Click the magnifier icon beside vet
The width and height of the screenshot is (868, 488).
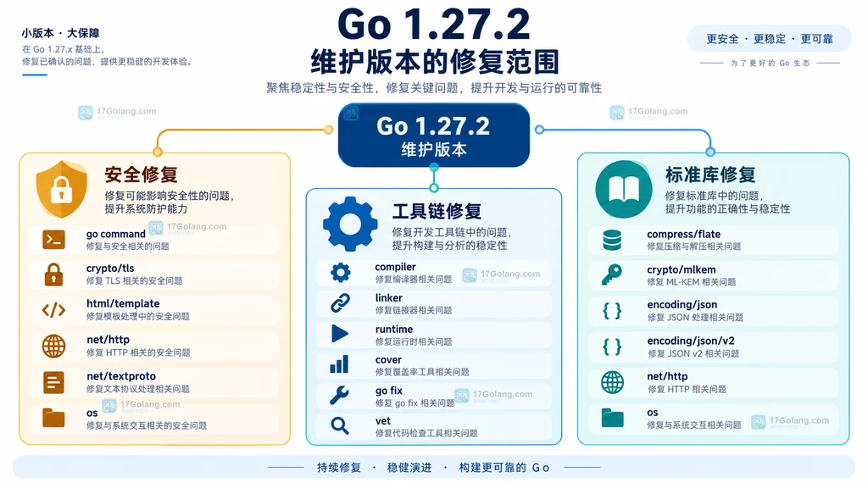pos(339,425)
